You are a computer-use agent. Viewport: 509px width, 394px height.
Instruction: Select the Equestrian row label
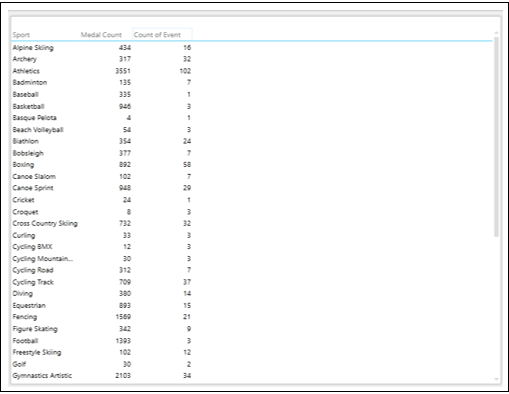click(x=29, y=306)
